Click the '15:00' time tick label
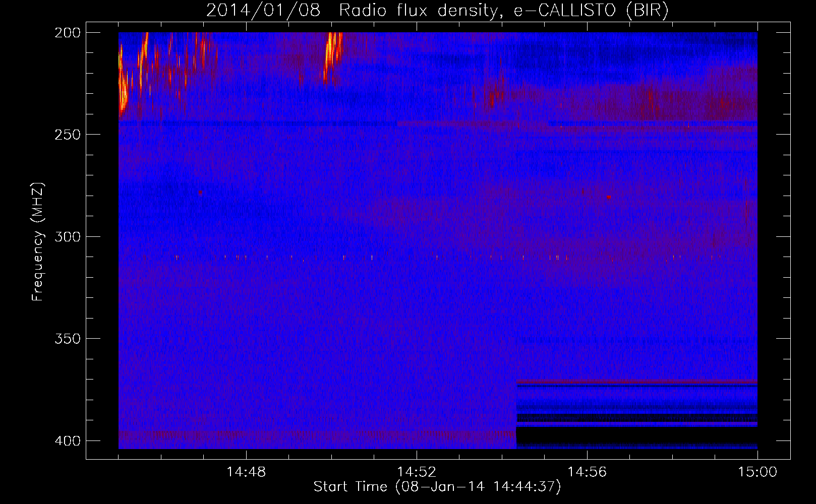 757,472
